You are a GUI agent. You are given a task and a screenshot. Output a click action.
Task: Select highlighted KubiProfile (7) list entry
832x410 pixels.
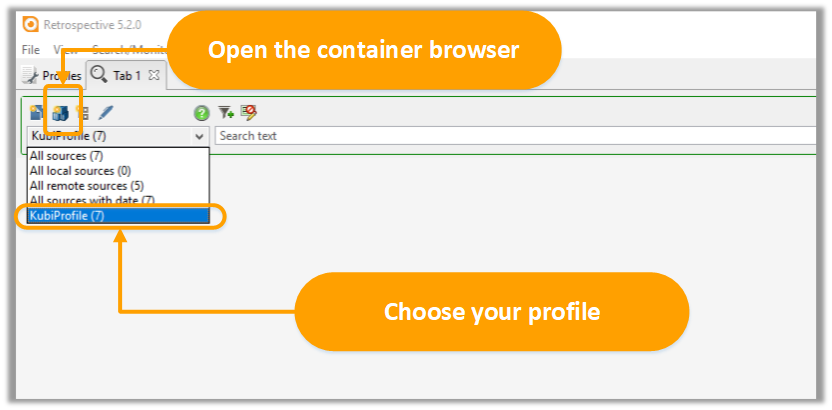(x=118, y=216)
